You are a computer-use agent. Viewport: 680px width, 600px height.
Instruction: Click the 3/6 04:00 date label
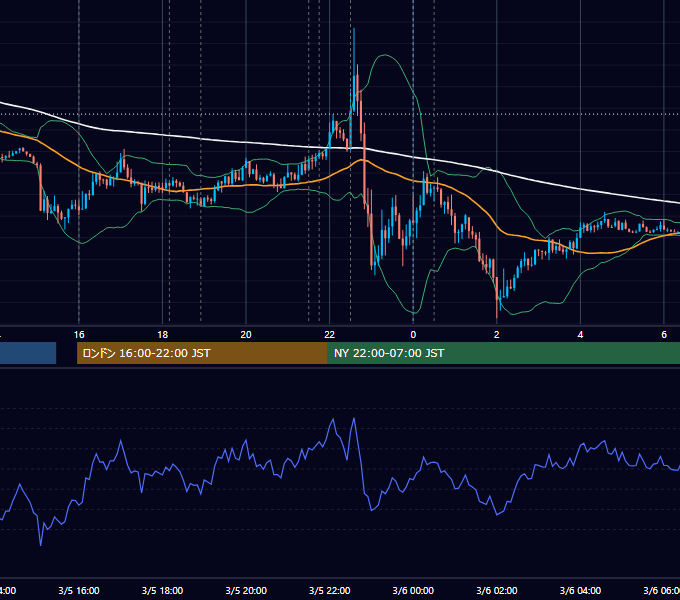point(580,590)
